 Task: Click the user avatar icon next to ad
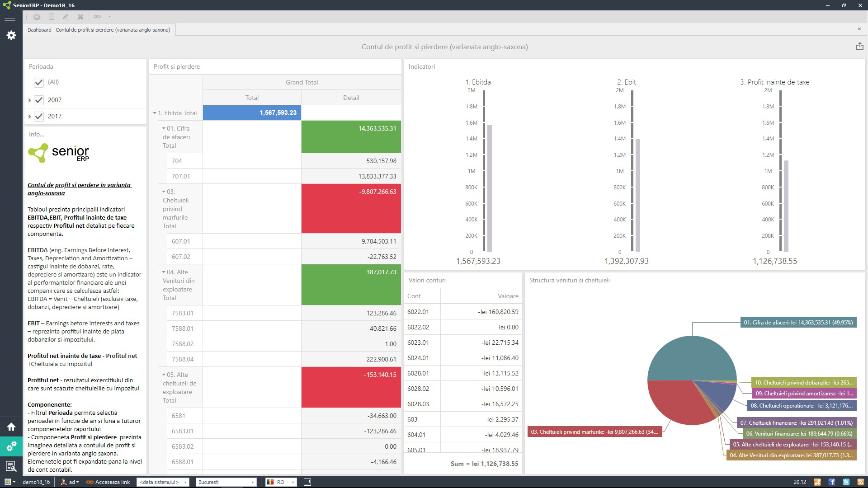pos(64,482)
